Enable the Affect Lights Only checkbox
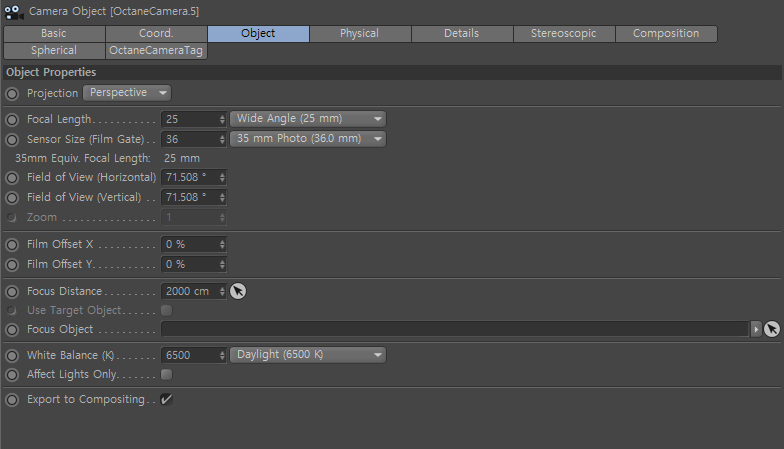This screenshot has width=784, height=449. pyautogui.click(x=166, y=374)
